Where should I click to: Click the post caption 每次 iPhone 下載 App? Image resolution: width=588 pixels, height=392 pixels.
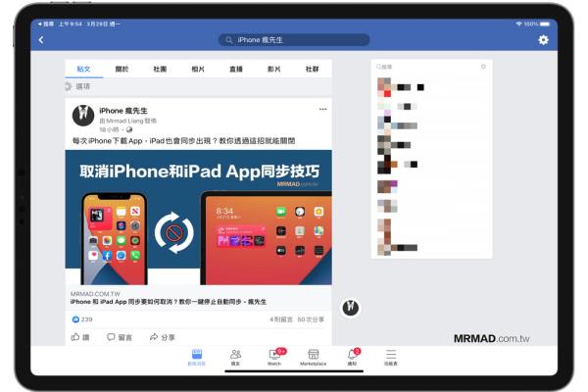pos(184,141)
